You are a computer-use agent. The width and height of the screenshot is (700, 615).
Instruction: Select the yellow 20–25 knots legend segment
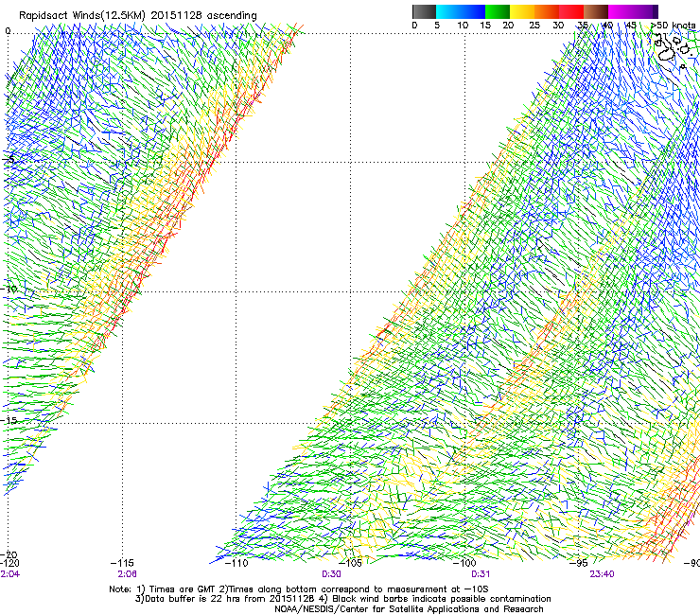pyautogui.click(x=522, y=11)
